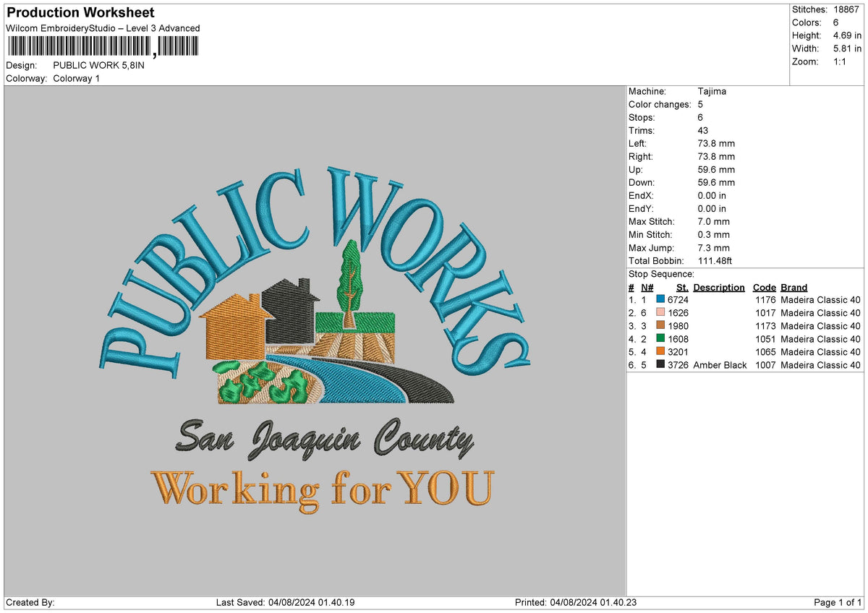Click the 'Page 1 of 1' indicator

(838, 602)
